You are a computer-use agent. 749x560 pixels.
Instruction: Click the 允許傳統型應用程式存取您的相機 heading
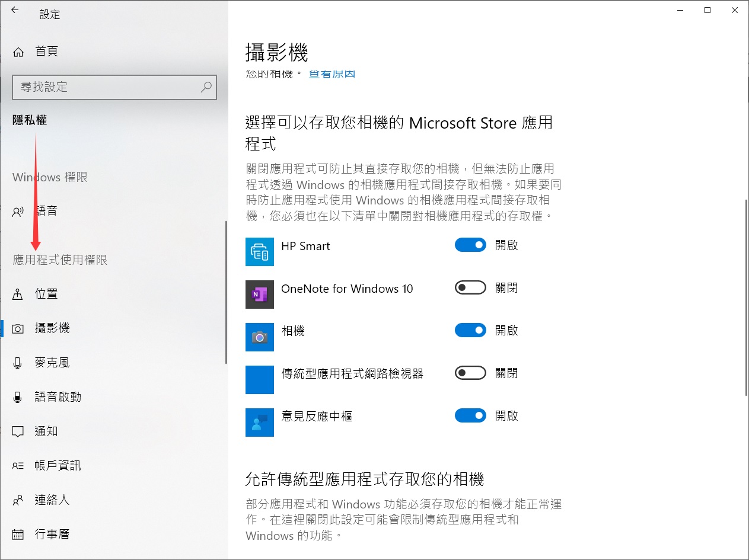coord(365,479)
